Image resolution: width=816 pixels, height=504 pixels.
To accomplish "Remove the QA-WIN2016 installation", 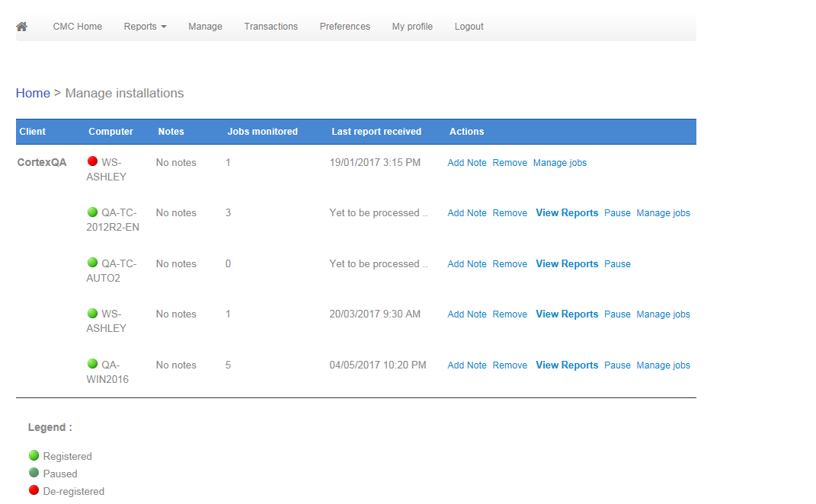I will pos(510,365).
